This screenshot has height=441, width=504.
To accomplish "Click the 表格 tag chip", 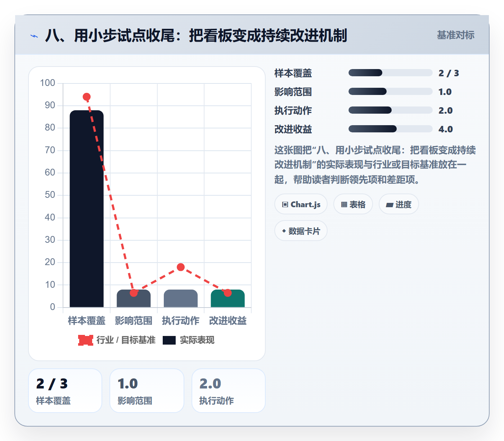I will click(x=353, y=204).
